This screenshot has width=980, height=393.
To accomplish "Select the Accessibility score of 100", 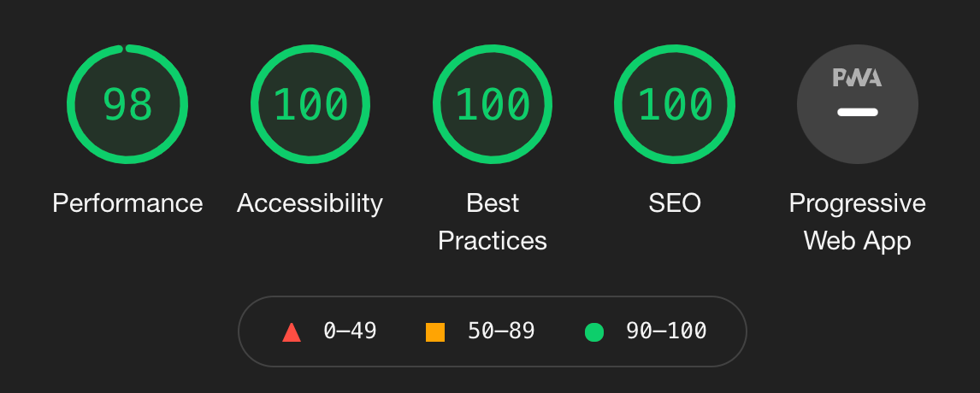I will (310, 104).
